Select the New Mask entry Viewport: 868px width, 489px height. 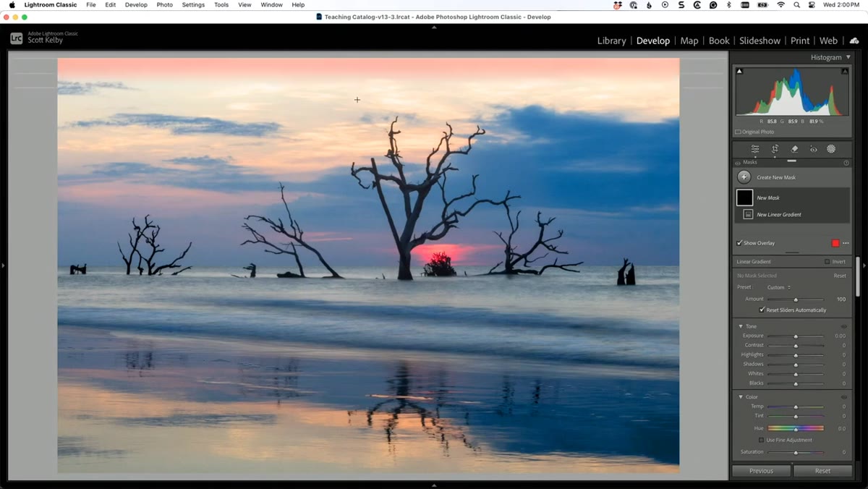793,197
